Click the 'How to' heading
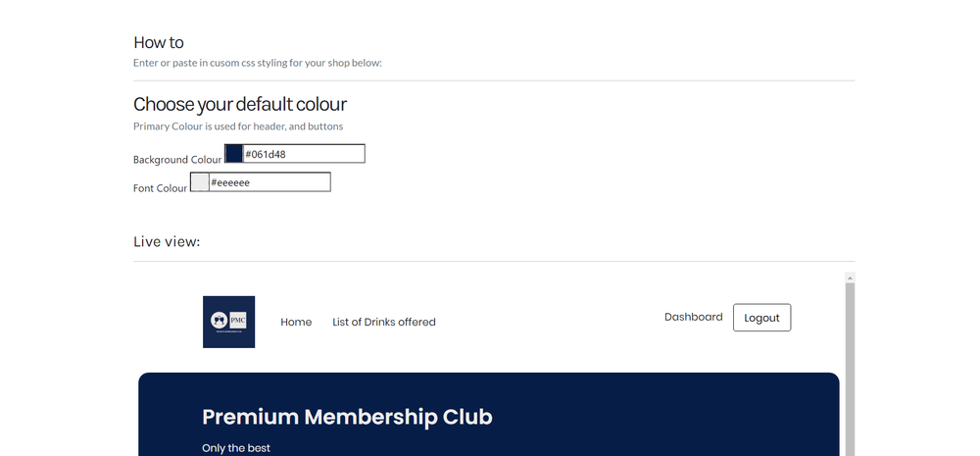 point(159,42)
